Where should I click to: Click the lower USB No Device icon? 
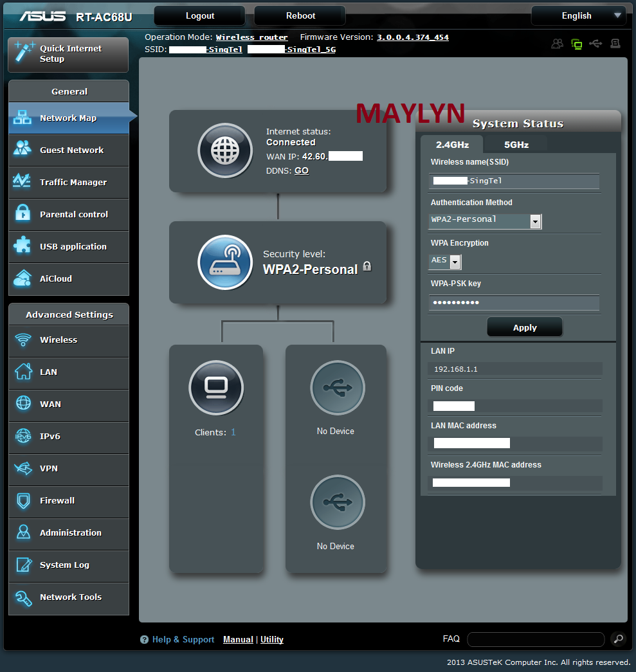337,502
